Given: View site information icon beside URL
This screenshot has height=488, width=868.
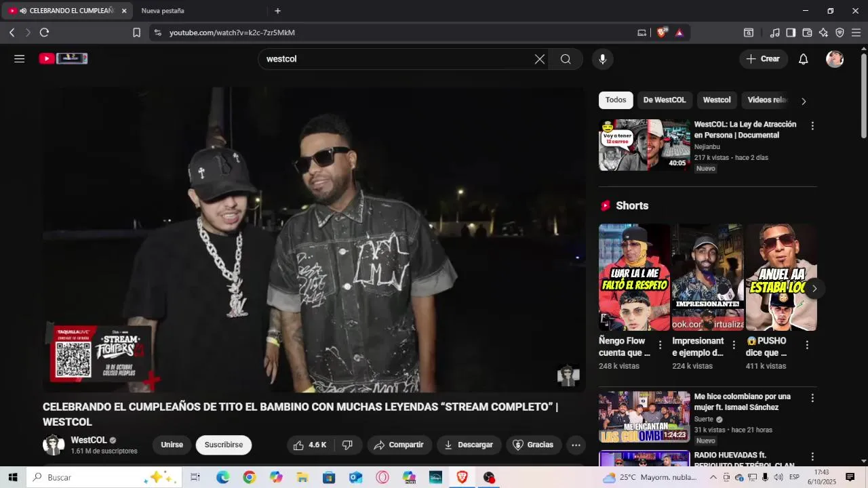Looking at the screenshot, I should 157,33.
